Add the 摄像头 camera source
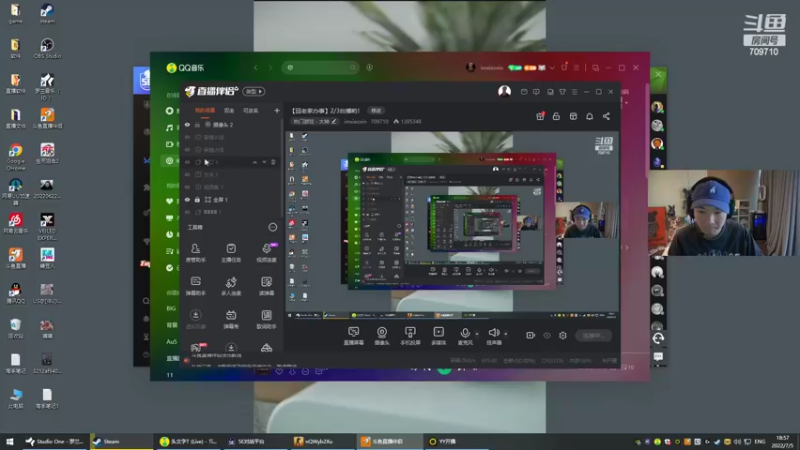This screenshot has height=450, width=800. point(382,336)
